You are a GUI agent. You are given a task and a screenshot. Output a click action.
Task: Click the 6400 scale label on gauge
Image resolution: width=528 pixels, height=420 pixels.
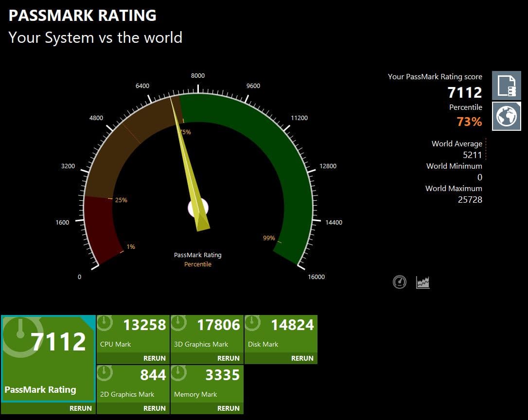point(142,86)
